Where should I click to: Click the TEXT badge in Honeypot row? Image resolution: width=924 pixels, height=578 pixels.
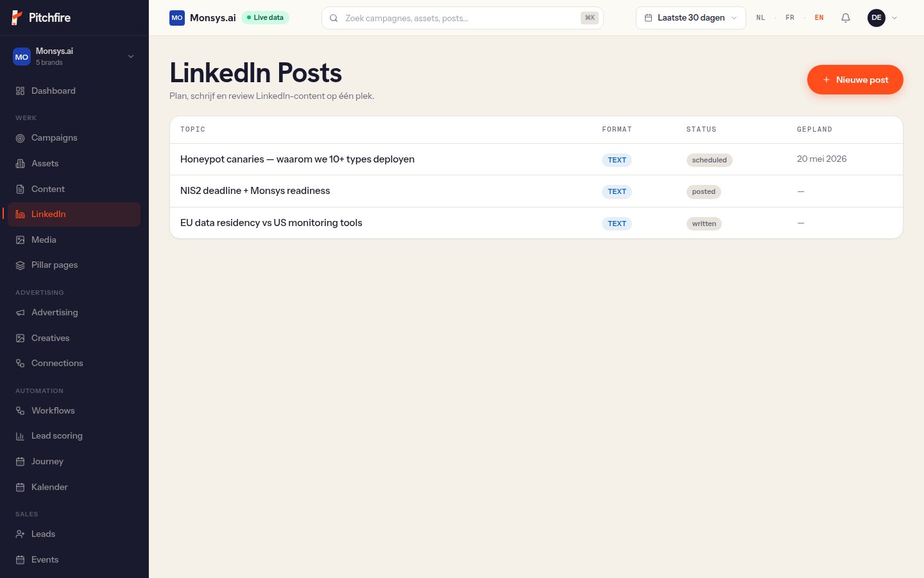tap(617, 160)
